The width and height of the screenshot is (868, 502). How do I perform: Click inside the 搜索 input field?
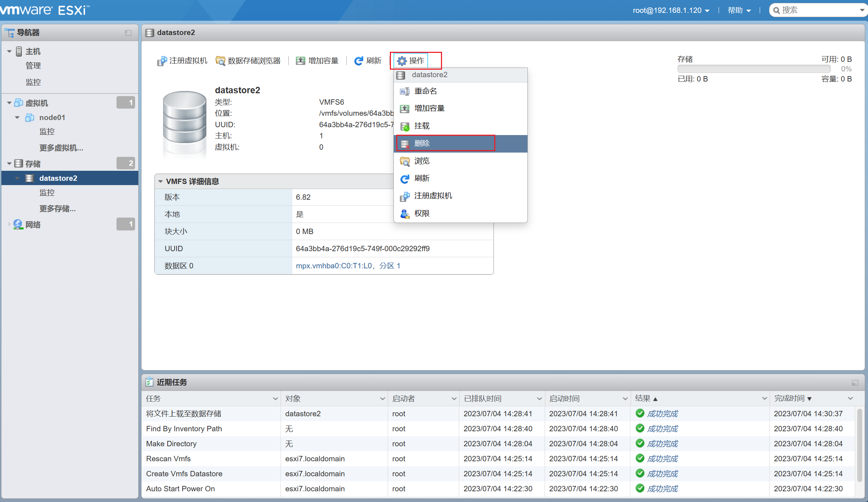818,10
